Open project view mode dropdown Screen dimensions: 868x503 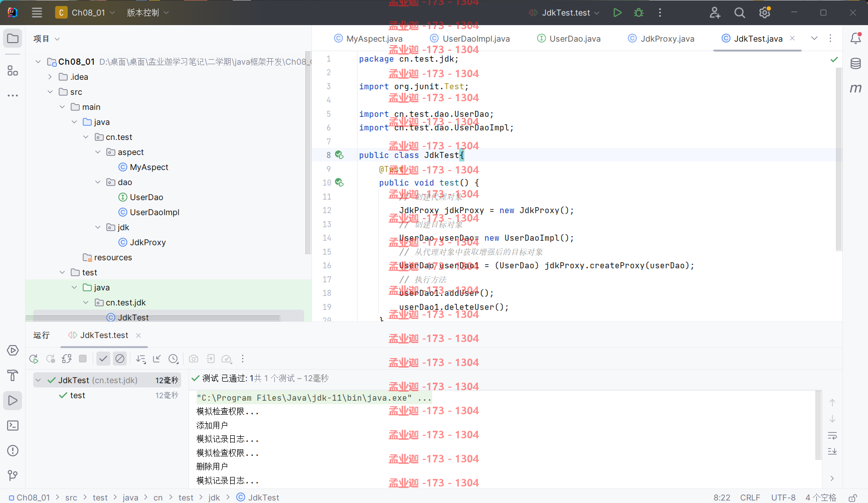[x=47, y=39]
